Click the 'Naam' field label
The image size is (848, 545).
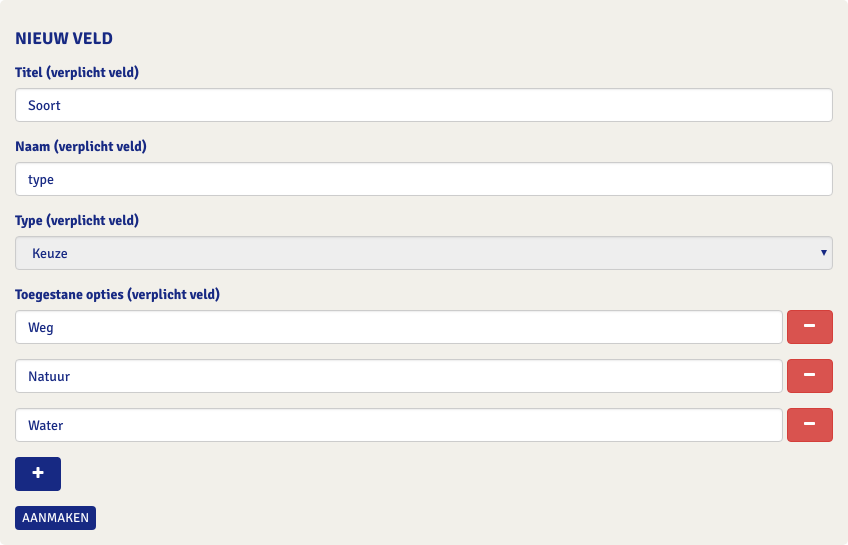(34, 146)
